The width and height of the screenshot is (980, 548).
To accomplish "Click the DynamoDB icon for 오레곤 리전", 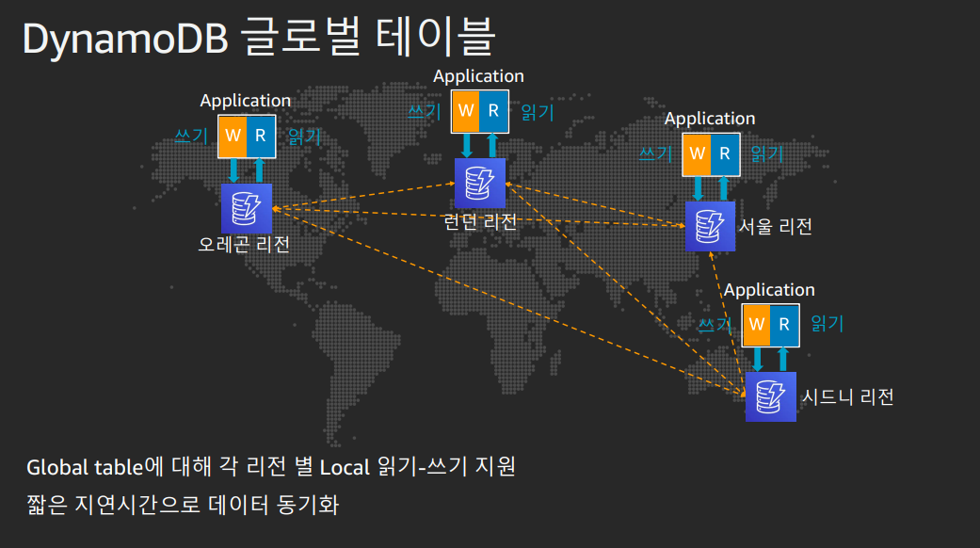I will 247,208.
